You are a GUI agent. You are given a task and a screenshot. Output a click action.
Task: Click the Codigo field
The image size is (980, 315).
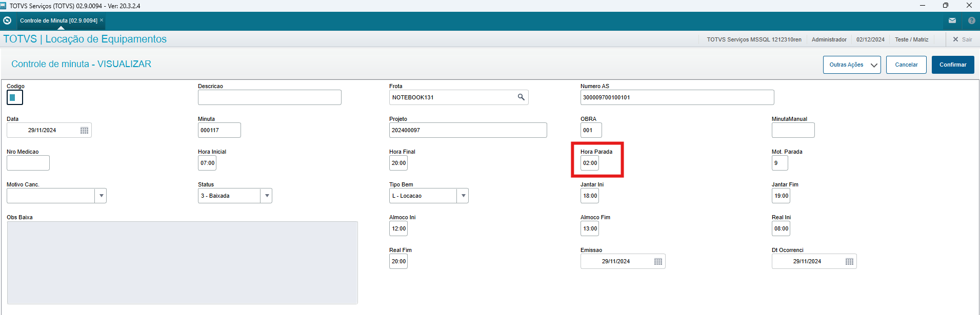coord(15,97)
